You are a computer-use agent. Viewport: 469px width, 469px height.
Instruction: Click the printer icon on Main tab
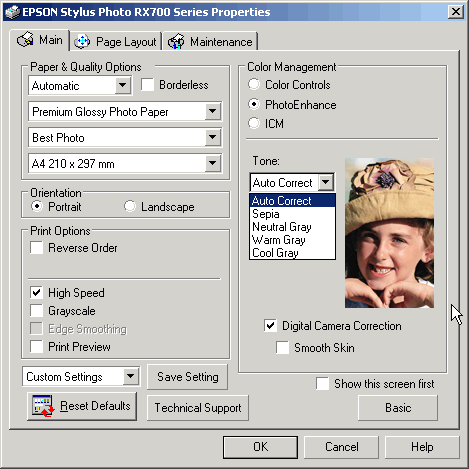pyautogui.click(x=25, y=40)
